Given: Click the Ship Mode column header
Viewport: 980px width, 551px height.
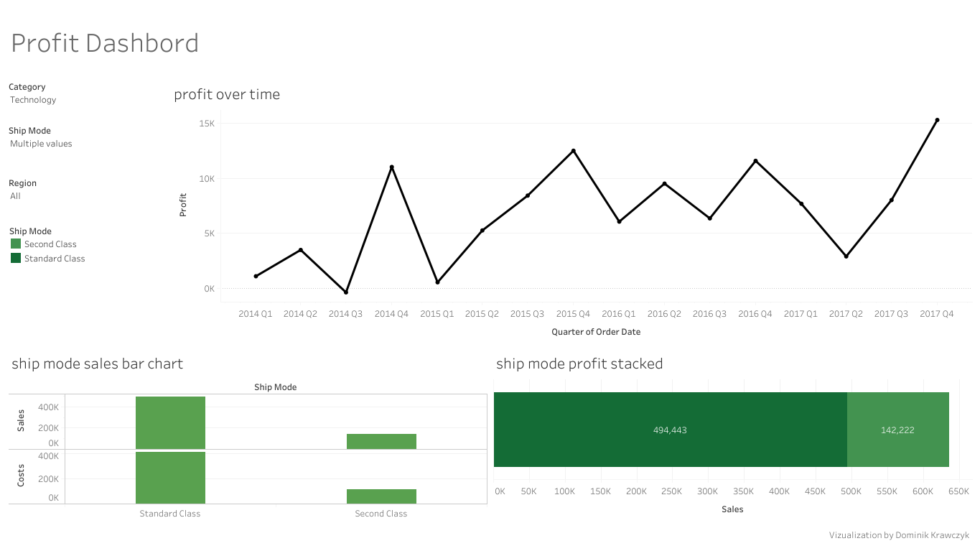Looking at the screenshot, I should [x=275, y=387].
